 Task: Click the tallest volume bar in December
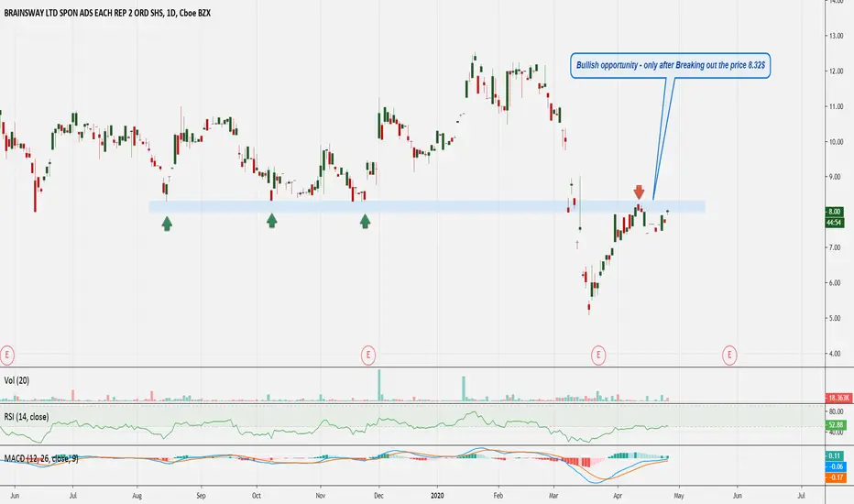click(379, 386)
